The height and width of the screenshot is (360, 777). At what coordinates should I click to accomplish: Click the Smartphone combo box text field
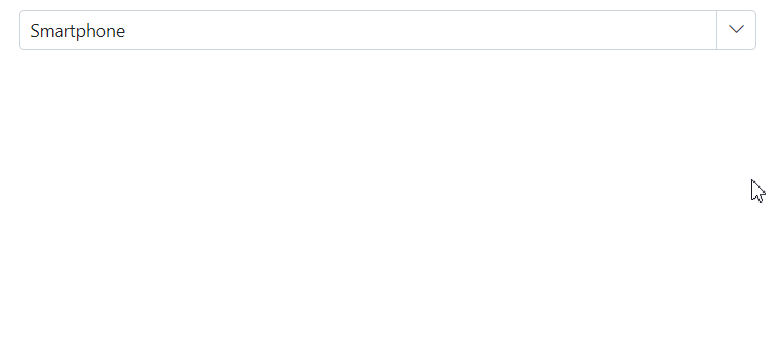pyautogui.click(x=368, y=30)
